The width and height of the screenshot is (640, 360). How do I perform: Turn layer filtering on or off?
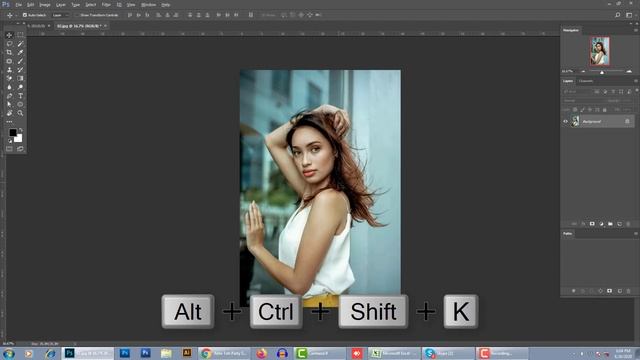click(x=637, y=90)
